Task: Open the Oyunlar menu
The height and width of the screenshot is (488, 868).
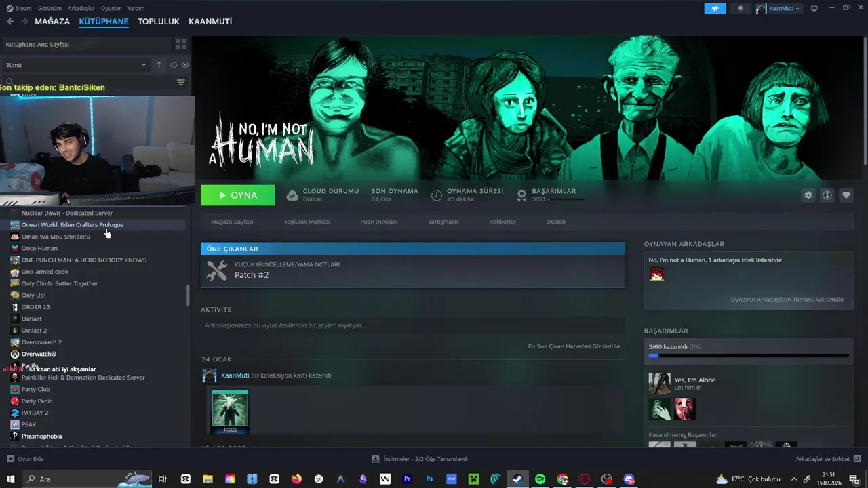Action: click(111, 8)
